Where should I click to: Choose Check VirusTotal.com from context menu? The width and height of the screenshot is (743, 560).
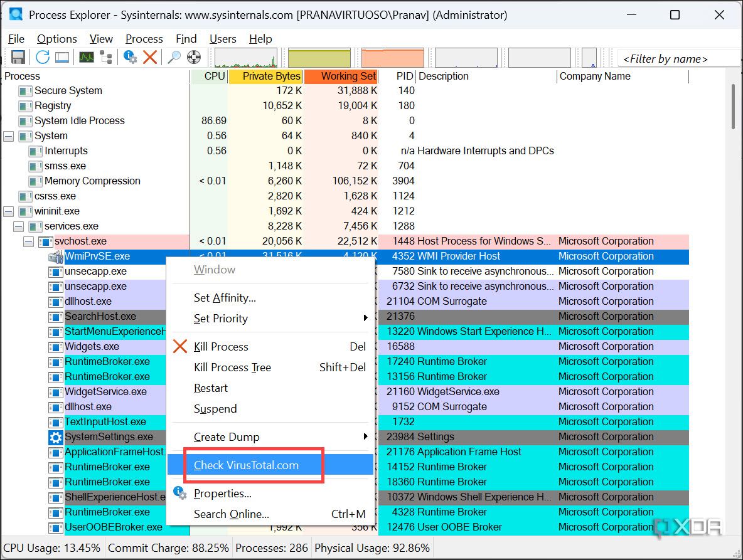point(270,465)
